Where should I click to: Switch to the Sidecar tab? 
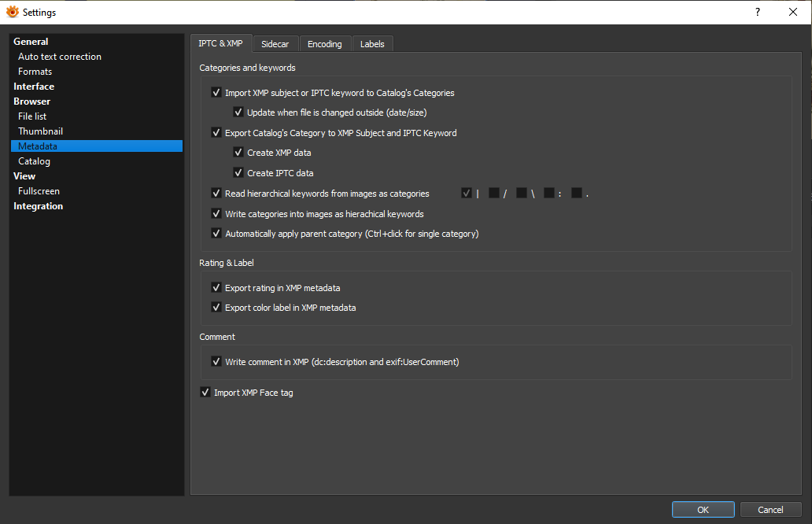(x=275, y=44)
